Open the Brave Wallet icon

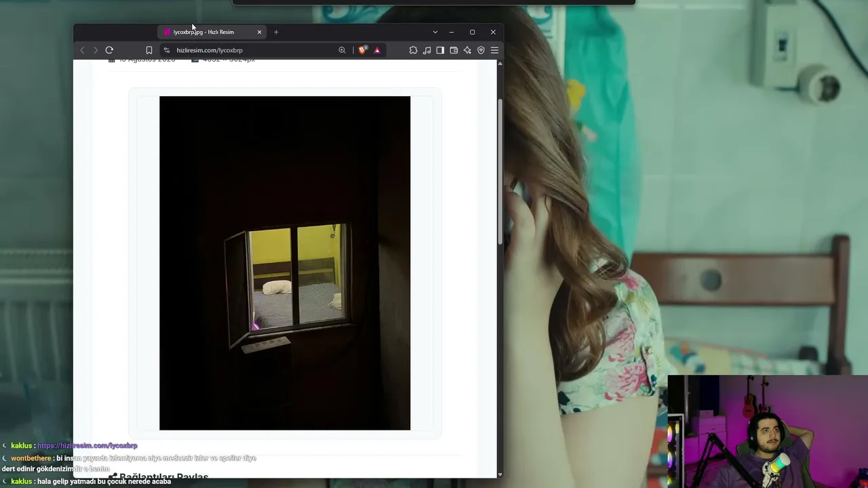pyautogui.click(x=454, y=50)
